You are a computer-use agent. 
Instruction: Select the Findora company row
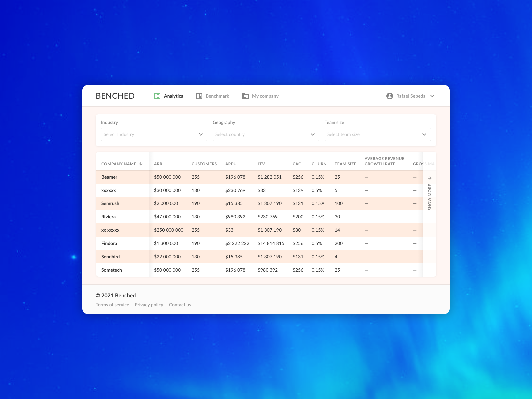point(109,243)
